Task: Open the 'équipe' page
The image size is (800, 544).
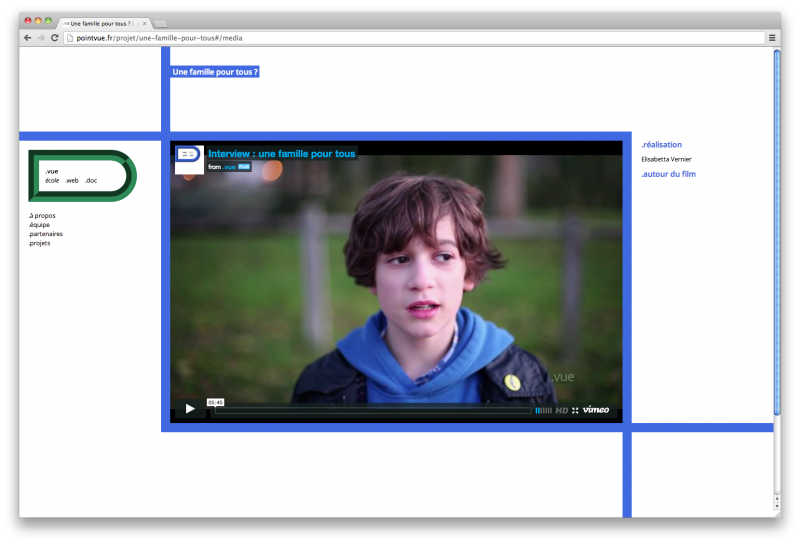Action: click(39, 225)
